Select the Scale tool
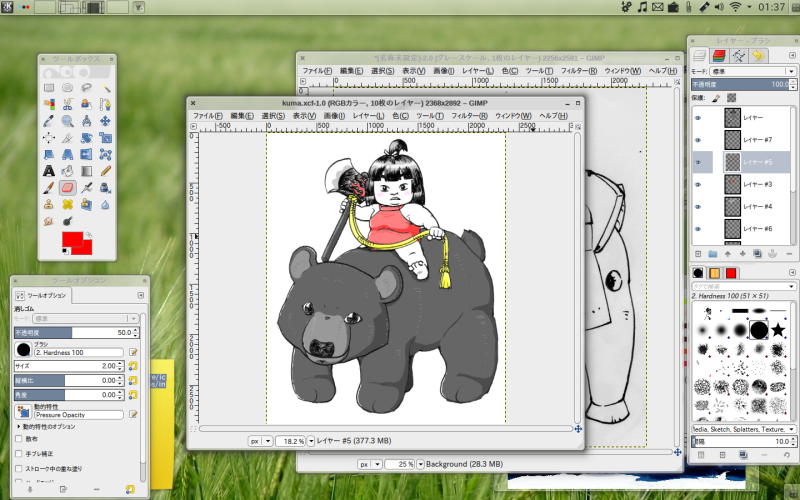 click(105, 138)
